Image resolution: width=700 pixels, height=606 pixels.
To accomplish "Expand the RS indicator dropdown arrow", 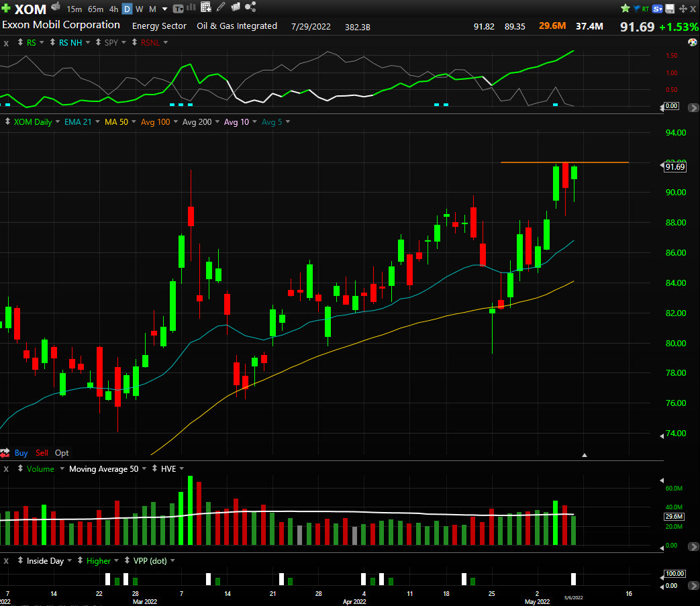I will pyautogui.click(x=42, y=42).
